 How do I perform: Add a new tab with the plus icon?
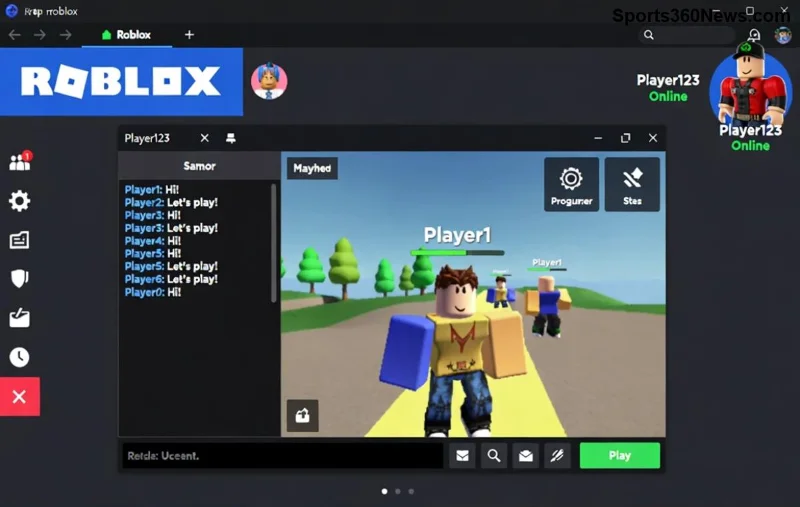(189, 35)
